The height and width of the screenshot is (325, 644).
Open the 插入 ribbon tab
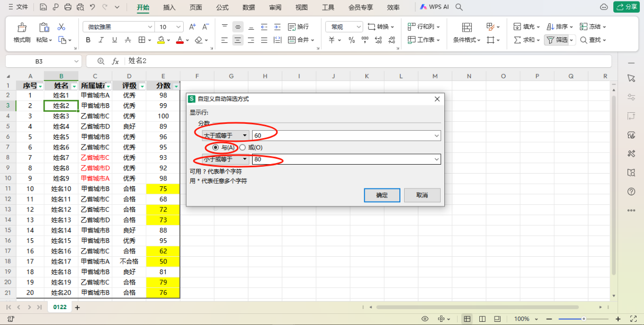[x=169, y=7]
